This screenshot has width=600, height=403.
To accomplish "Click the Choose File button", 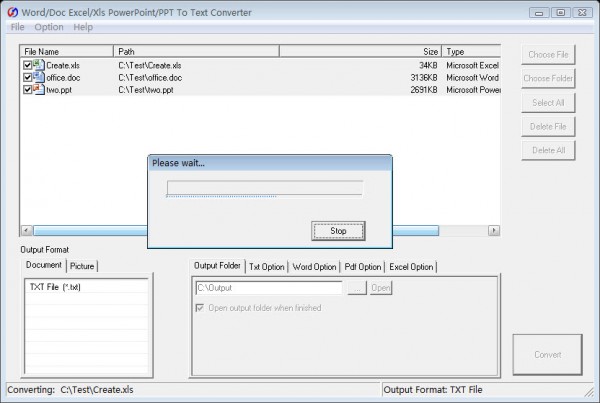I will pyautogui.click(x=548, y=55).
